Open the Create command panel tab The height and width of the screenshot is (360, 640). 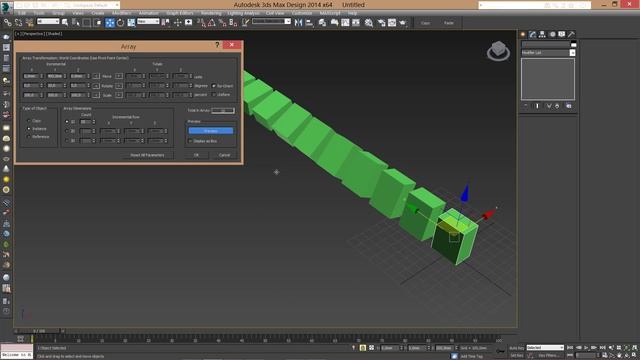pos(523,34)
